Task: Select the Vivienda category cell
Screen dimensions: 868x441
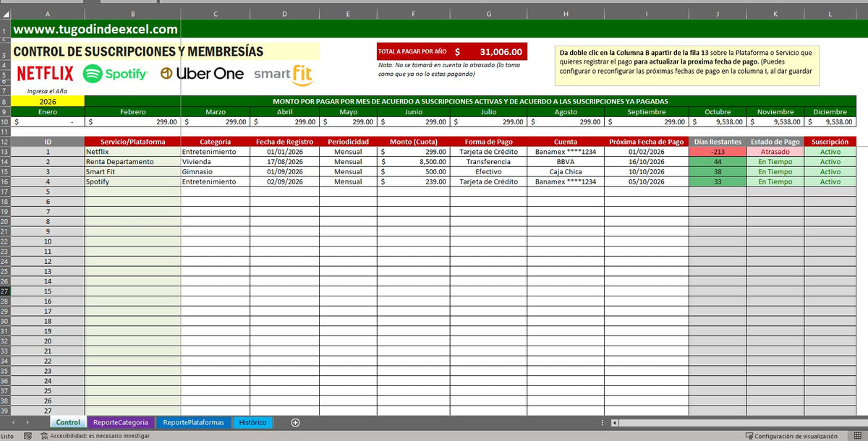Action: pos(216,162)
